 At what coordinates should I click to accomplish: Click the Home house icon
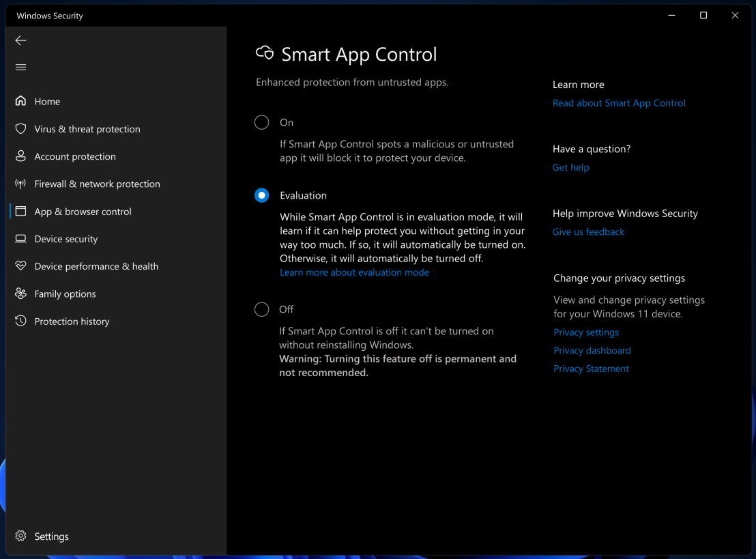point(20,101)
